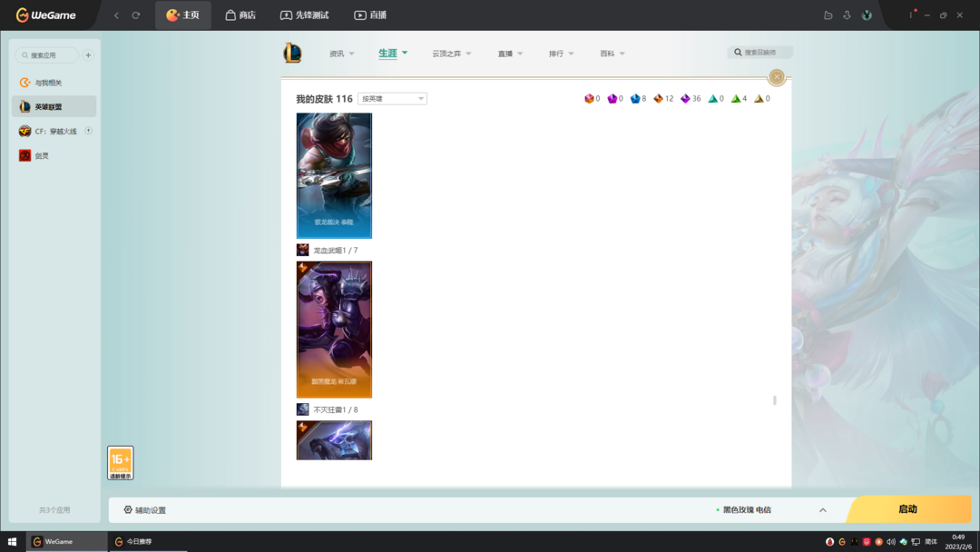Click the blue gem icon showing 8
The width and height of the screenshot is (980, 552).
635,99
